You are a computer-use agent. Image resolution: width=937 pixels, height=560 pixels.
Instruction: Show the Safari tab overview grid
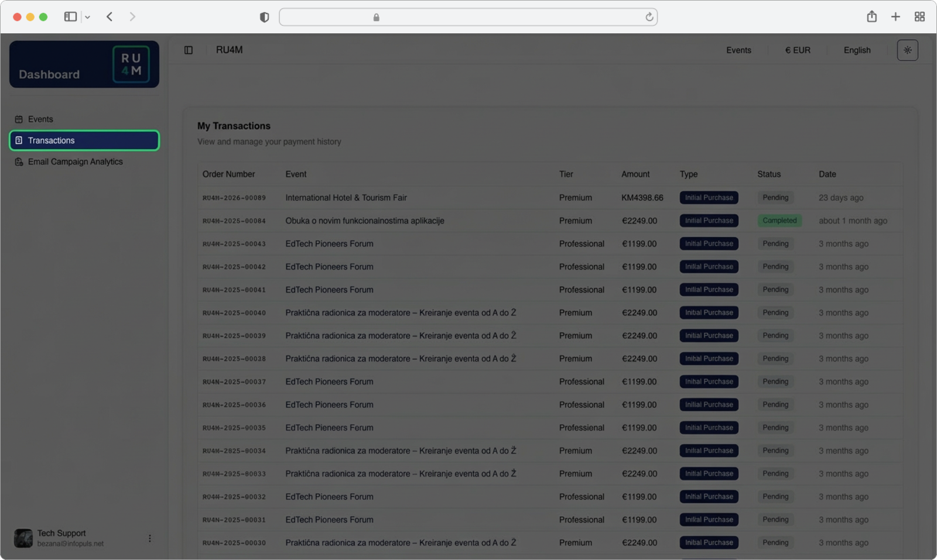(x=919, y=17)
